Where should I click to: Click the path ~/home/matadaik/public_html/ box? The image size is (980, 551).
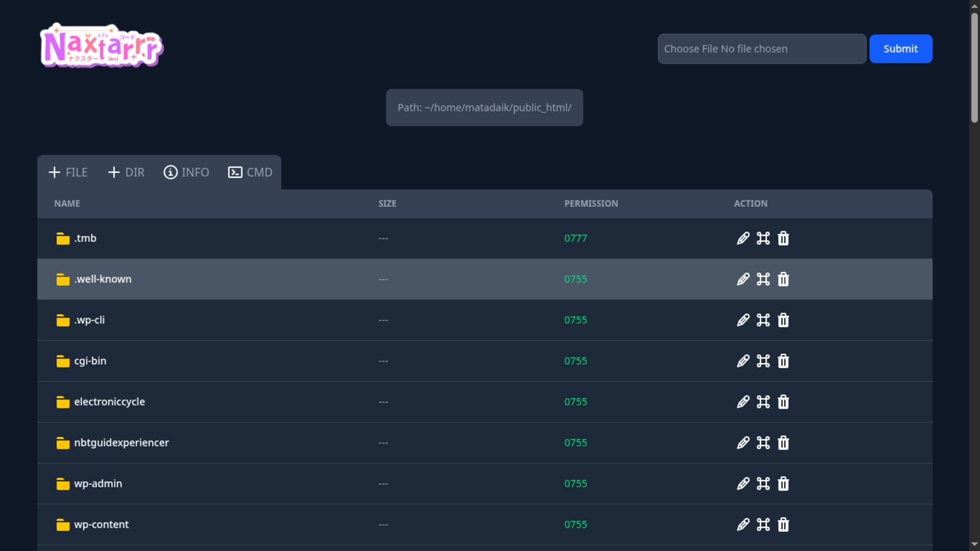484,108
